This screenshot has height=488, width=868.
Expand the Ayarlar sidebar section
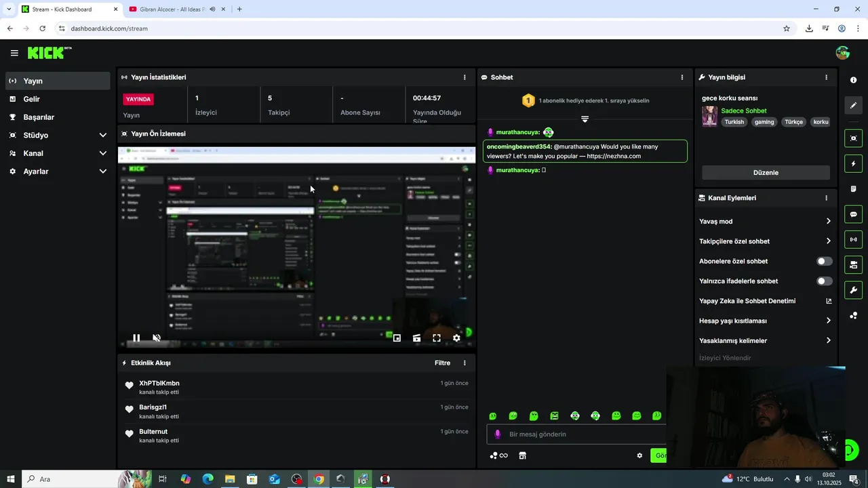click(x=58, y=171)
